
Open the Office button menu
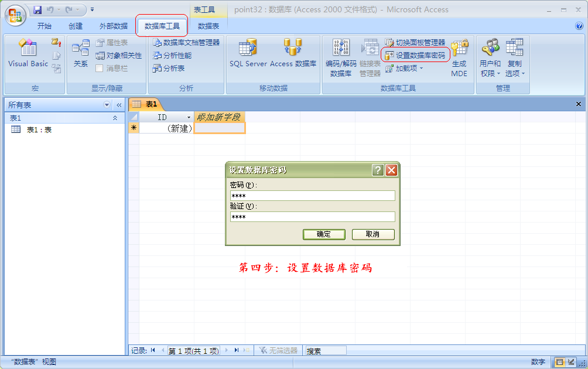click(15, 15)
